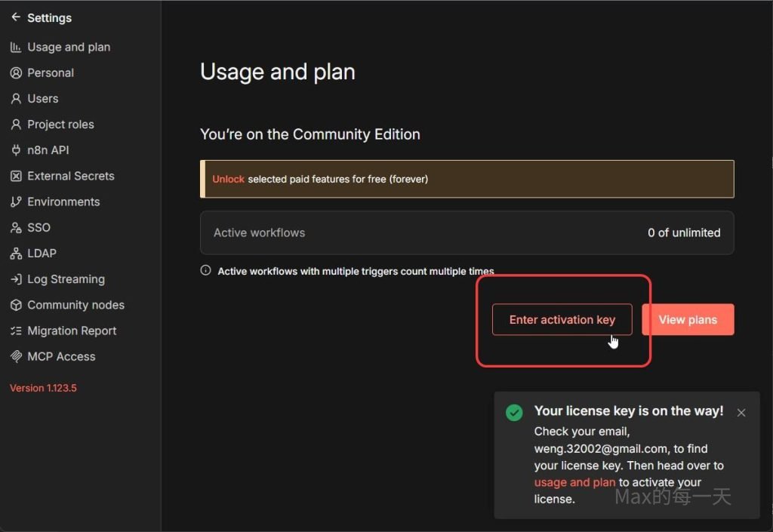Click the Personal user circle icon
The image size is (773, 532).
point(16,73)
